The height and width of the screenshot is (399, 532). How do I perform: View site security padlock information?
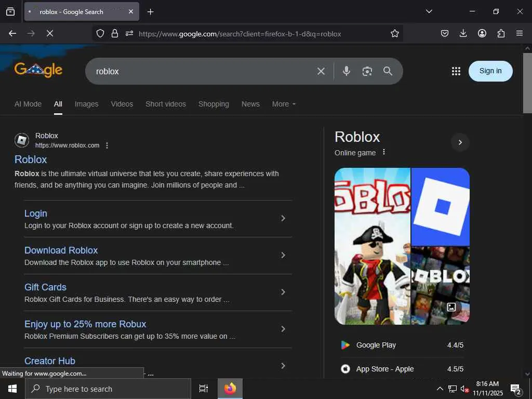click(x=115, y=33)
